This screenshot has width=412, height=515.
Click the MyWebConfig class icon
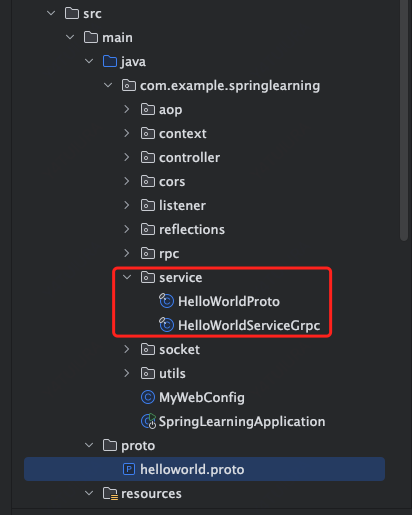(148, 397)
